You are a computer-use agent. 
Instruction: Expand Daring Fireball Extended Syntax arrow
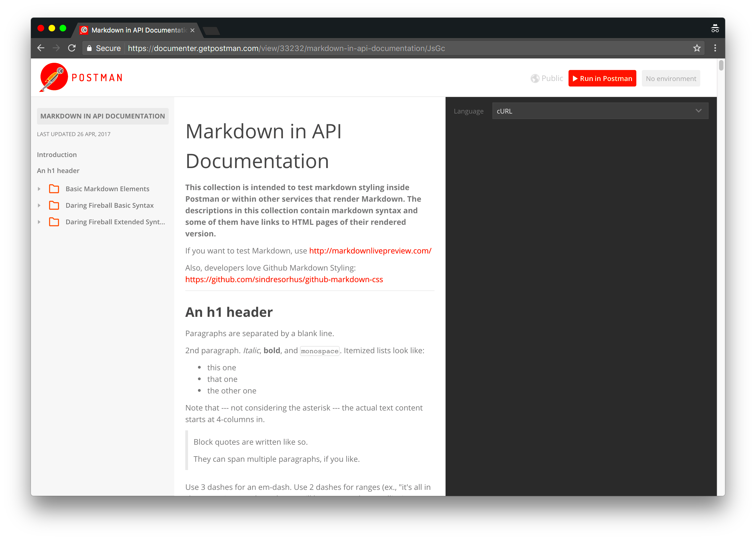39,222
